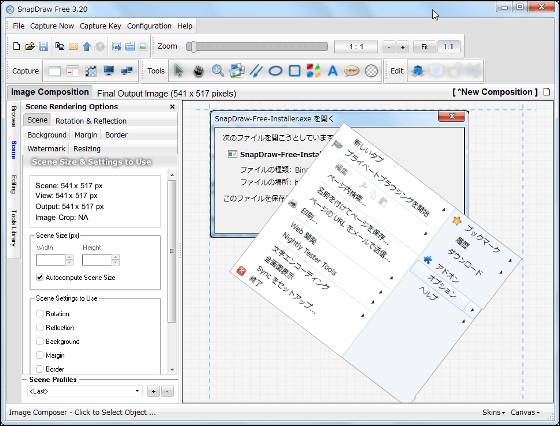The image size is (560, 426).
Task: Switch to Rotation & Reflection tab
Action: [91, 121]
